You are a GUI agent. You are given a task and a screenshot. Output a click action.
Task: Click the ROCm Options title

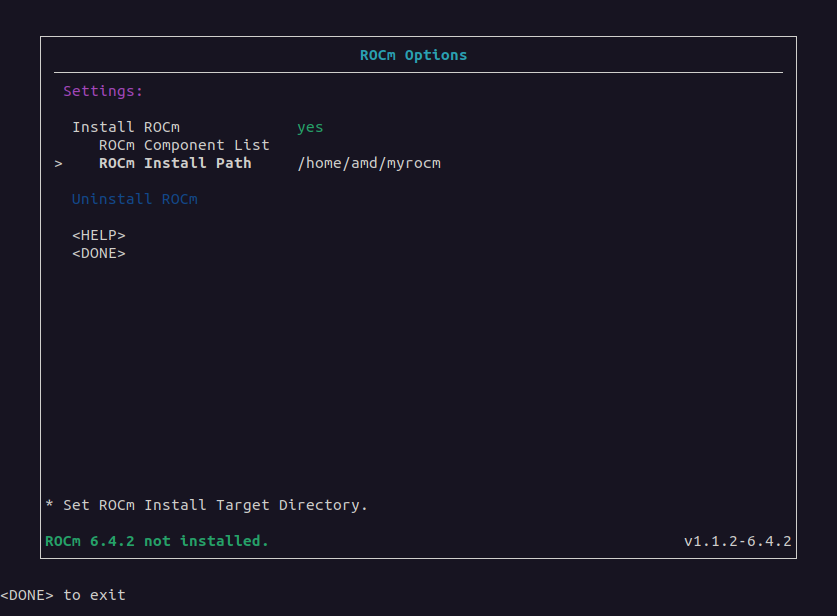click(x=413, y=55)
